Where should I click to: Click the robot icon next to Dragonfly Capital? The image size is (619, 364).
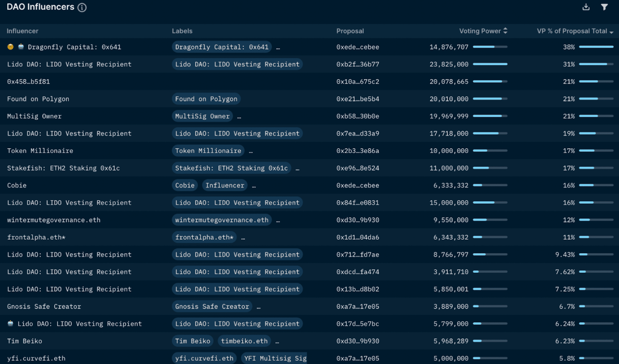21,47
